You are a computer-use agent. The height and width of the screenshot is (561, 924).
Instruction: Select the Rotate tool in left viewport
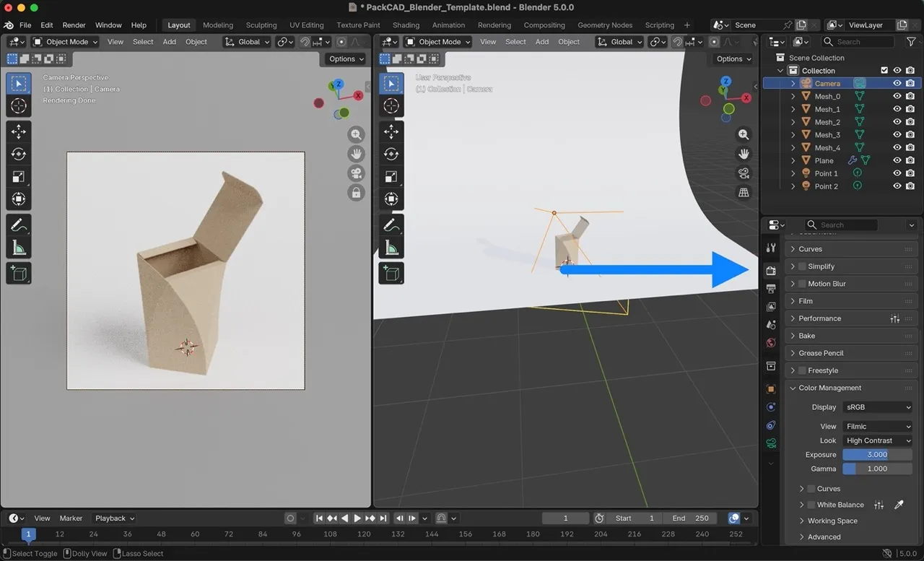tap(19, 154)
